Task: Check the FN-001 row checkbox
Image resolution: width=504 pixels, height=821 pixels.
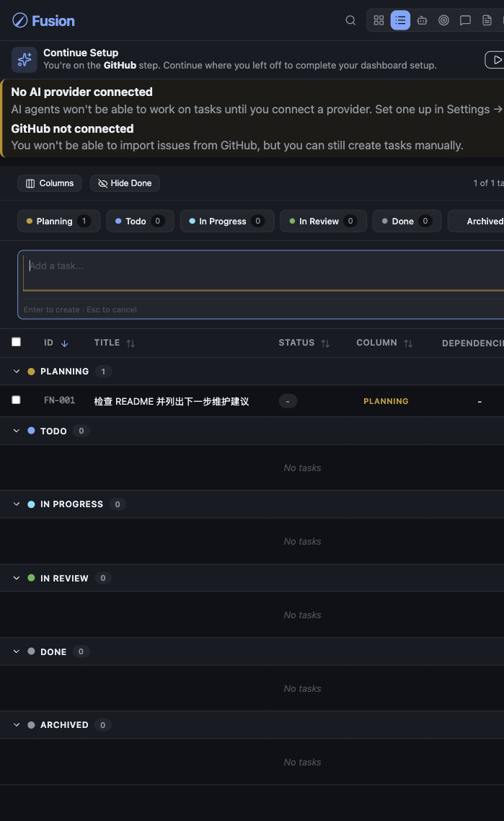Action: point(17,400)
